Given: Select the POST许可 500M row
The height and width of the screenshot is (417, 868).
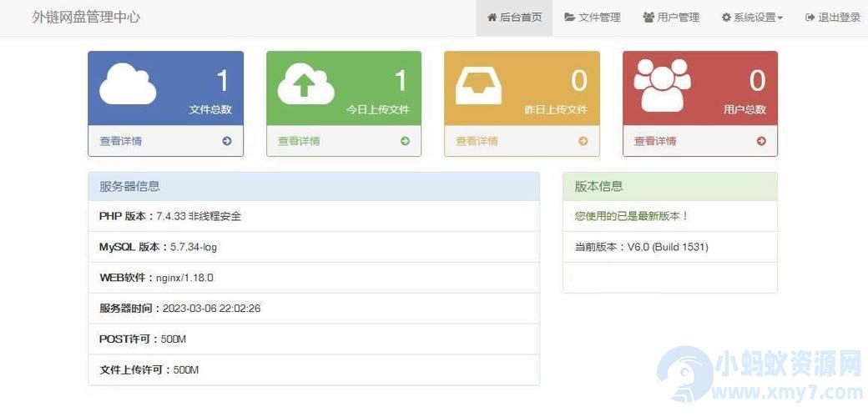Looking at the screenshot, I should 314,339.
